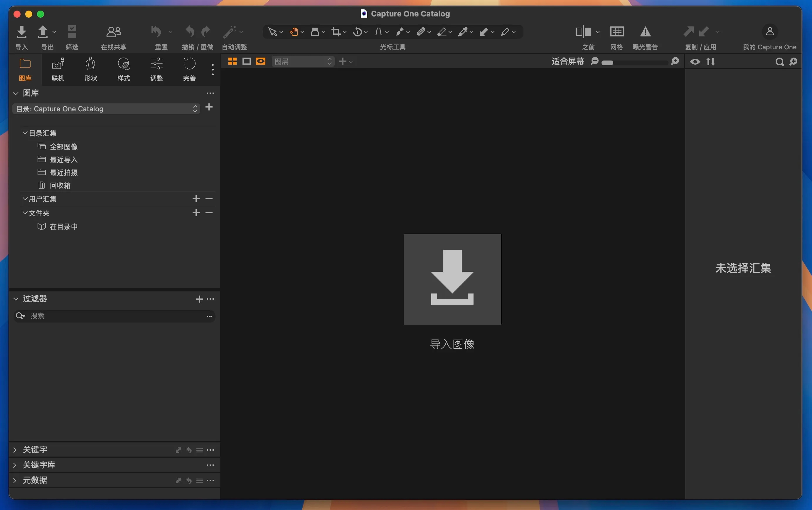Select the Pan hand cursor tool

pos(294,32)
